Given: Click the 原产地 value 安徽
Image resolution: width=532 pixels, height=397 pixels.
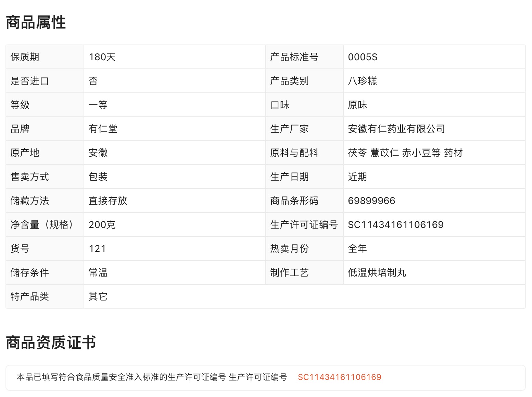Looking at the screenshot, I should point(98,153).
